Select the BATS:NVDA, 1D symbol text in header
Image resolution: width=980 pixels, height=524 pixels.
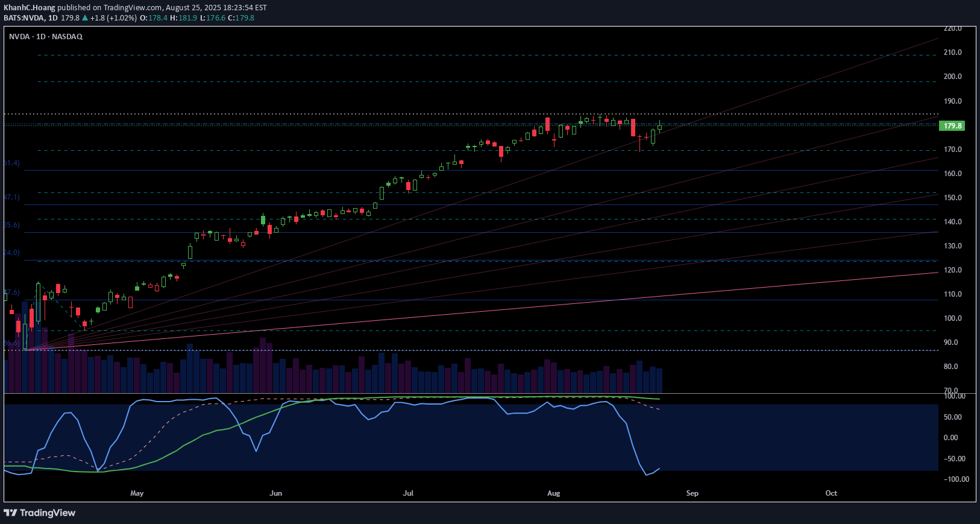pyautogui.click(x=31, y=18)
